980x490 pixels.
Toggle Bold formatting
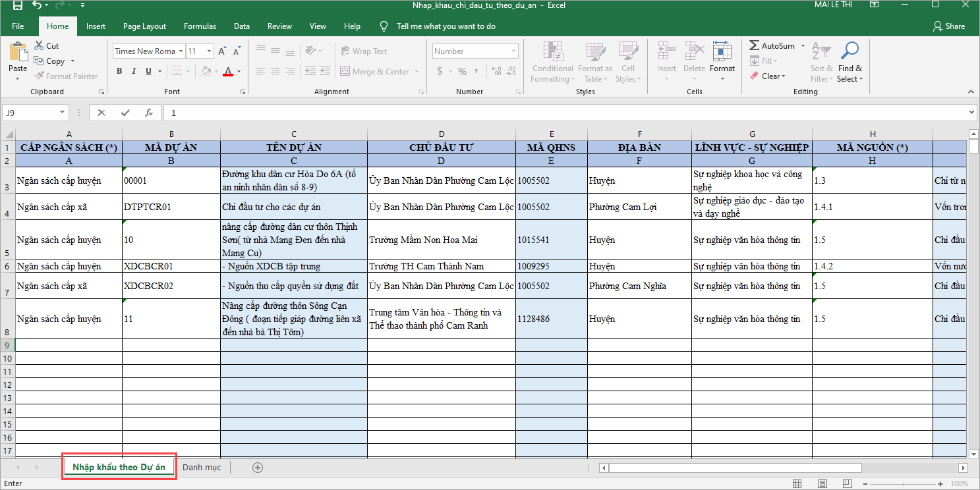pyautogui.click(x=119, y=71)
